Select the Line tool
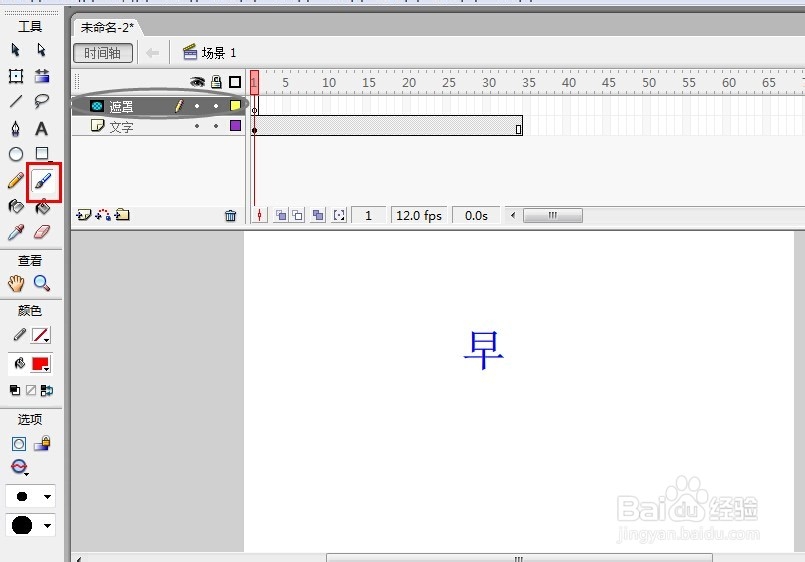805x562 pixels. [16, 101]
